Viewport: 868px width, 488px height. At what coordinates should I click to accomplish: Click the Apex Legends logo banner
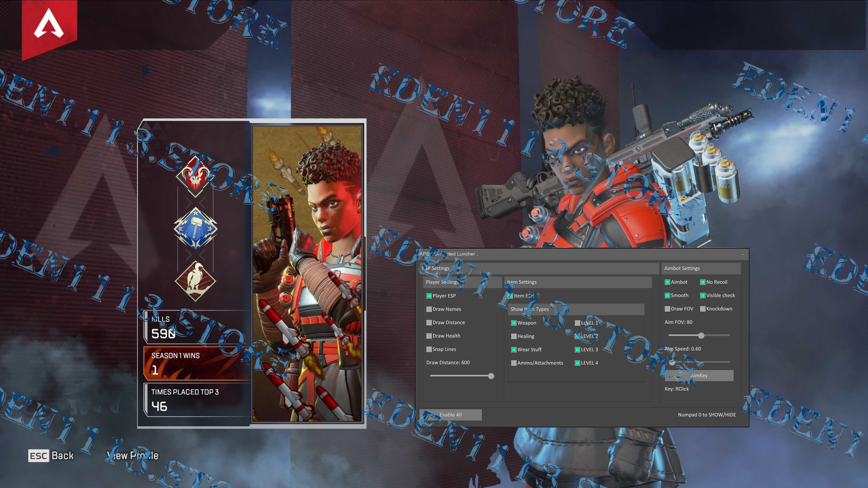[49, 25]
